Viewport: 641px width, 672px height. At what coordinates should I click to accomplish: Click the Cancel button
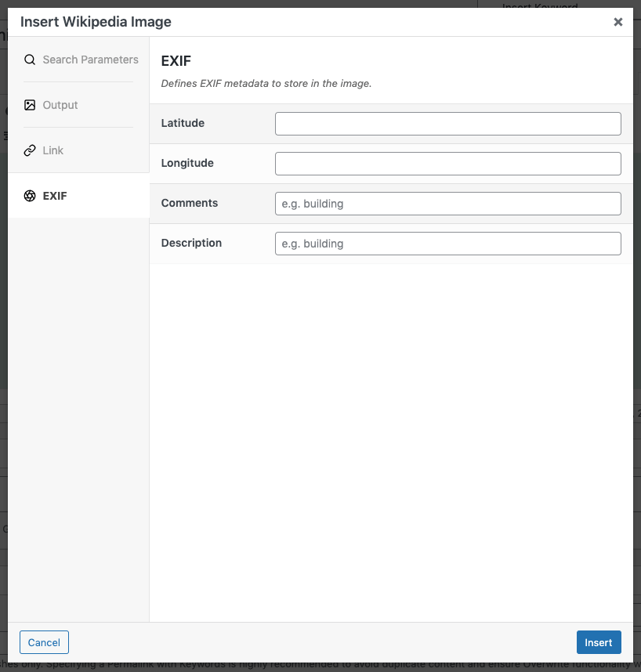(44, 642)
